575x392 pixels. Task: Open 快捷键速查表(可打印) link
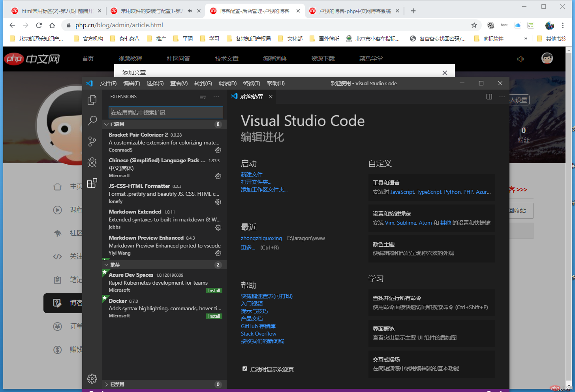pos(267,296)
